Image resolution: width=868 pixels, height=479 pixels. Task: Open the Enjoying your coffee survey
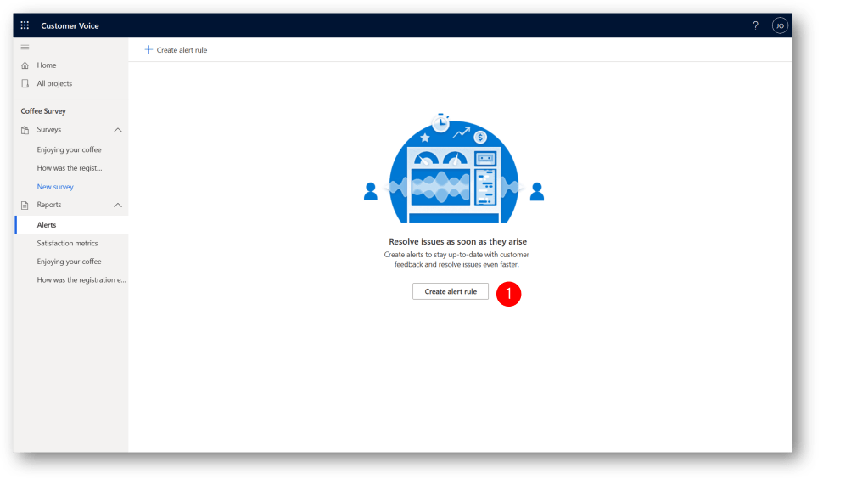(69, 149)
